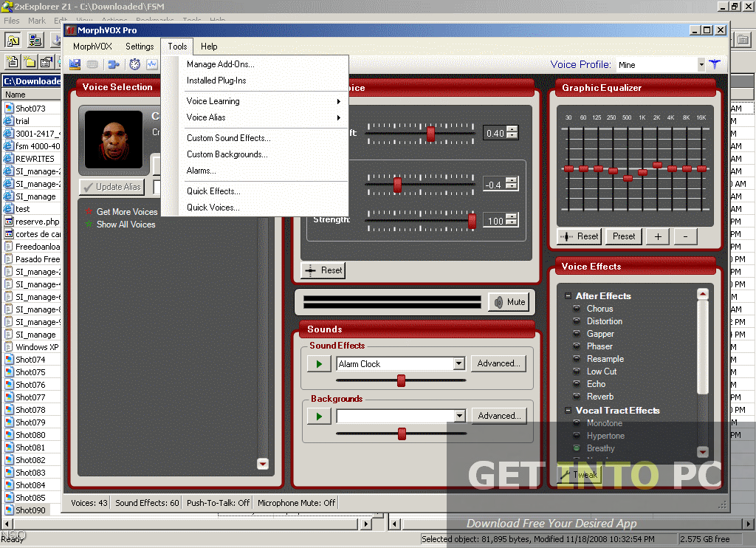Toggle the Resample effect
Screen dimensions: 756x548
[x=576, y=358]
